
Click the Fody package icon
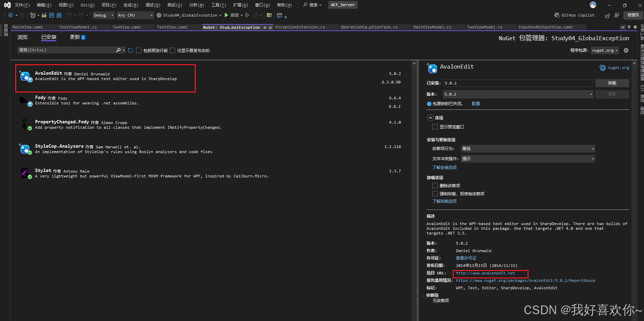click(x=24, y=100)
